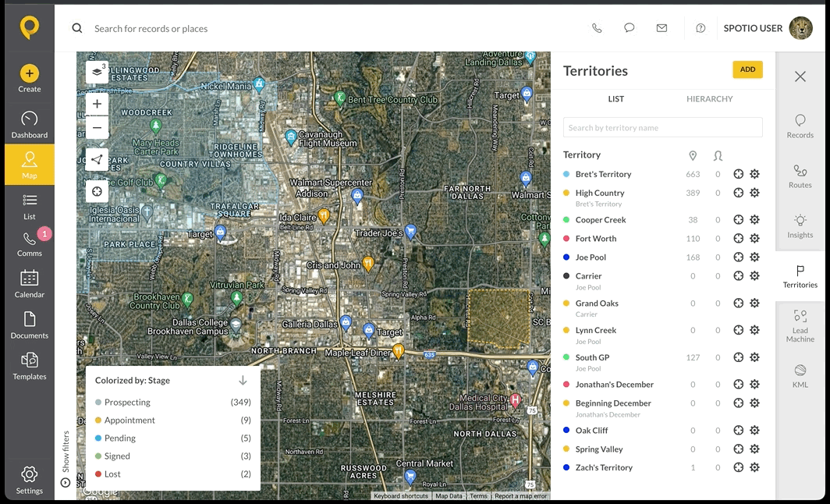Select the draw territory polygon tool
The width and height of the screenshot is (830, 504).
97,159
